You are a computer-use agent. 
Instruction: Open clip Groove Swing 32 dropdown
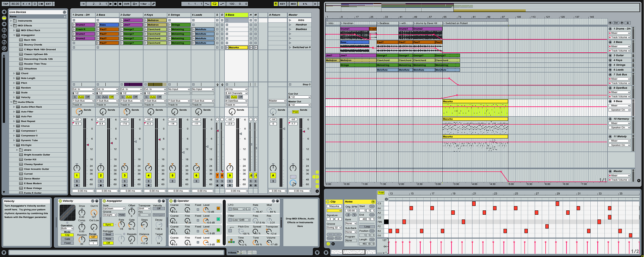pyautogui.click(x=334, y=228)
